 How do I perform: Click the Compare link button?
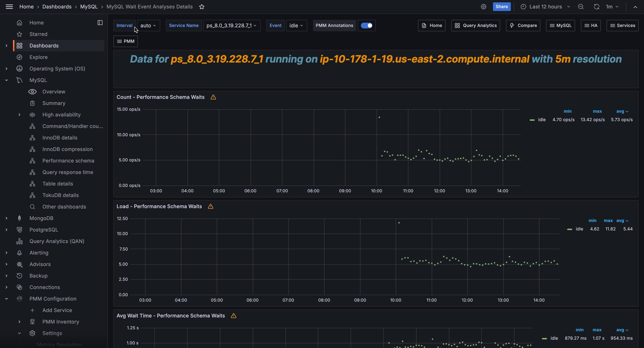pos(523,26)
